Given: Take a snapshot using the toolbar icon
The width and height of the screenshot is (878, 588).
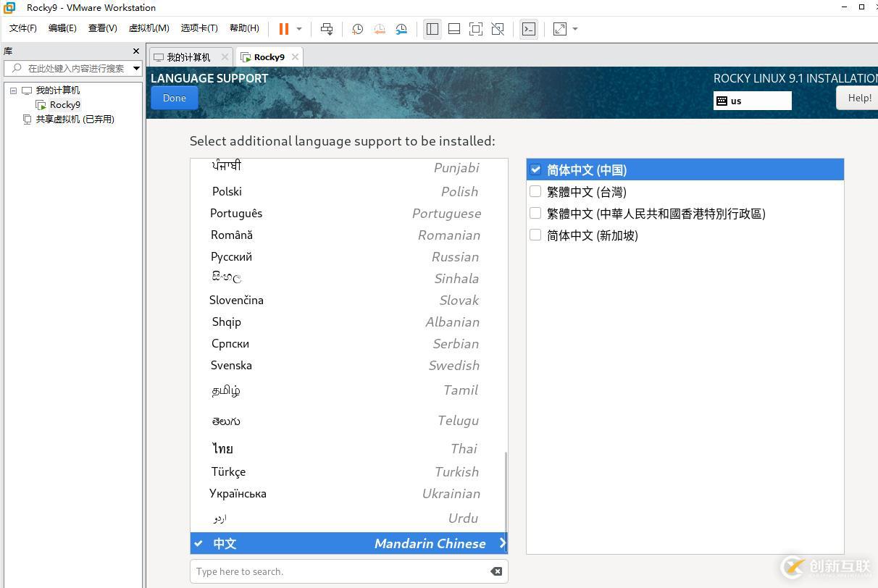Looking at the screenshot, I should point(357,29).
